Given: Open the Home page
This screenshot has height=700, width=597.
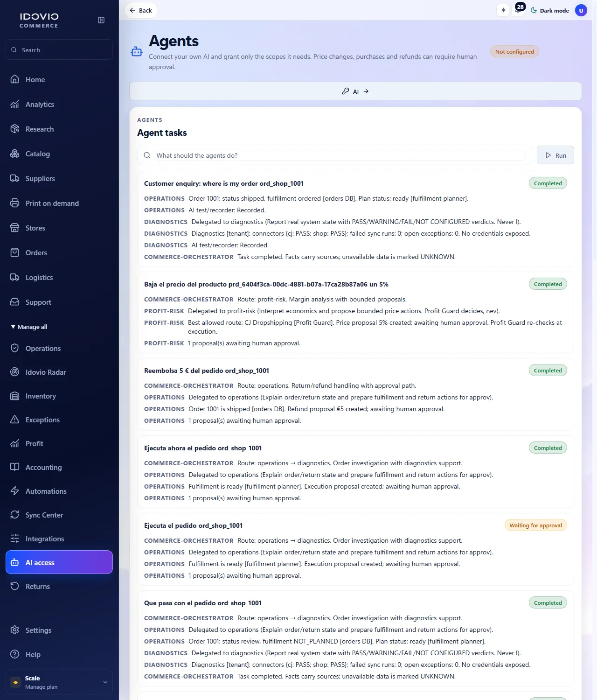Looking at the screenshot, I should (x=59, y=80).
